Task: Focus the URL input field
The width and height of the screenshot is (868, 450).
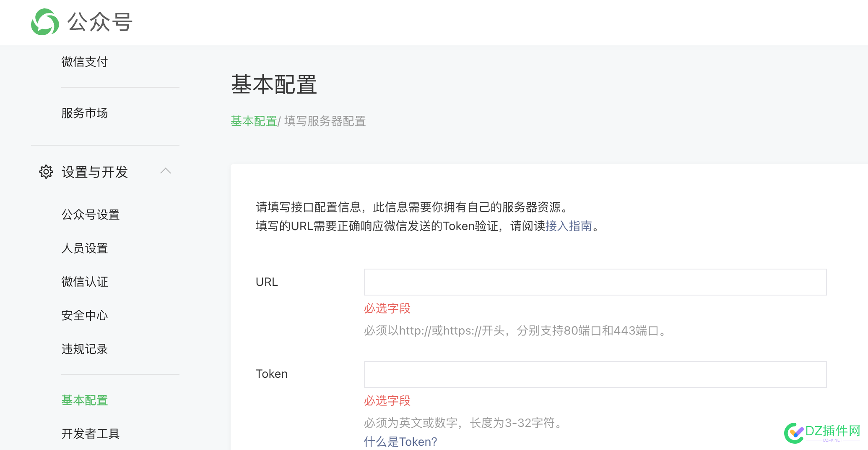Action: tap(595, 282)
